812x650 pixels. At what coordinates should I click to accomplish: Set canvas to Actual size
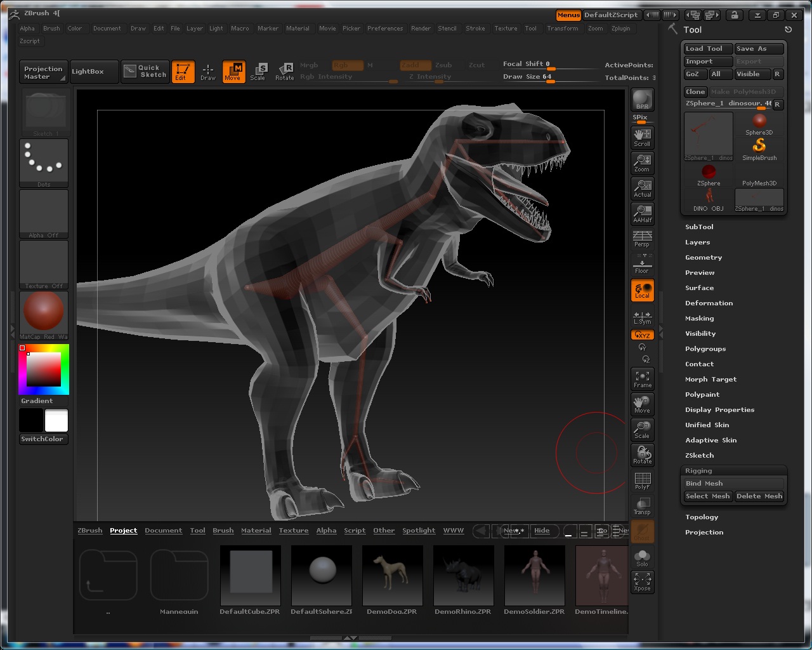pos(642,188)
